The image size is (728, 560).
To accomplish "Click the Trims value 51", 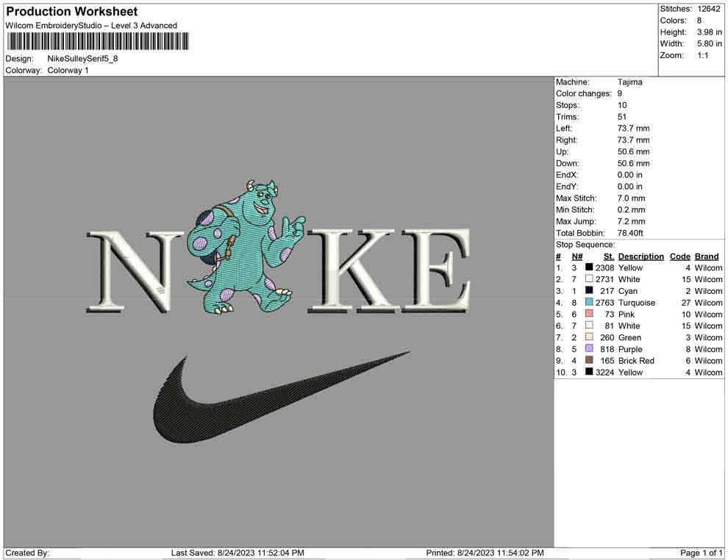I will pyautogui.click(x=621, y=117).
